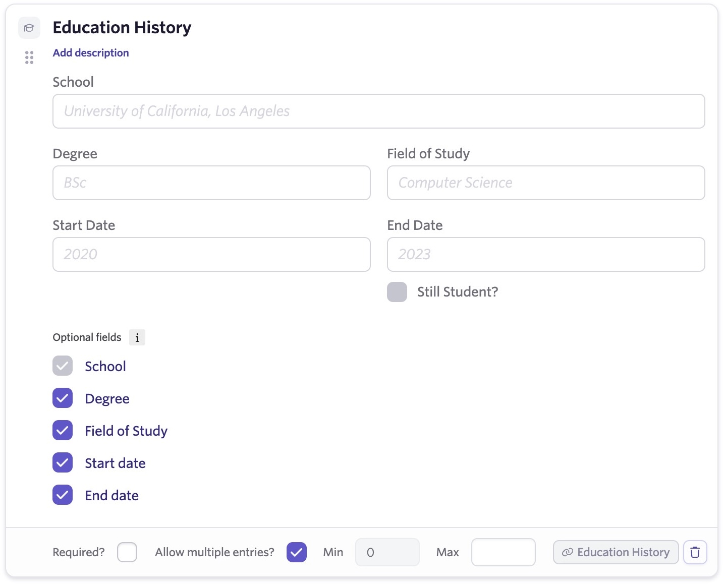Click the Max entries input box
Screen dimensions: 724x588
(x=503, y=552)
